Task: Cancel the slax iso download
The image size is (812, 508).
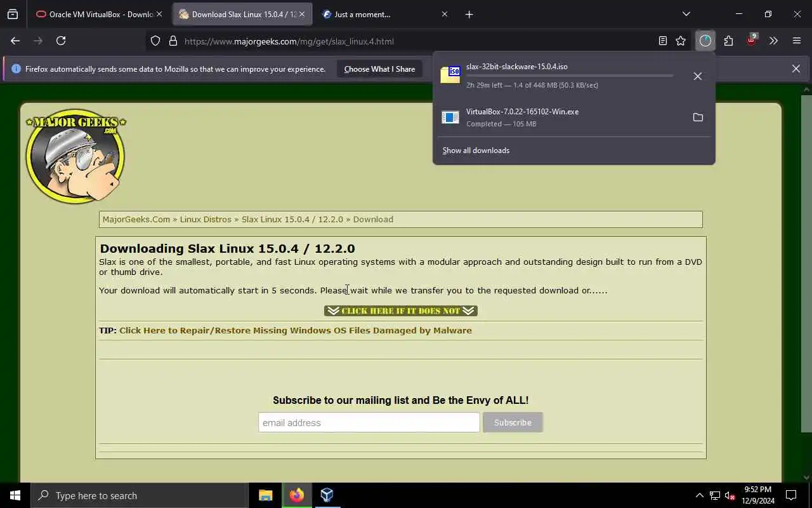Action: pyautogui.click(x=698, y=76)
